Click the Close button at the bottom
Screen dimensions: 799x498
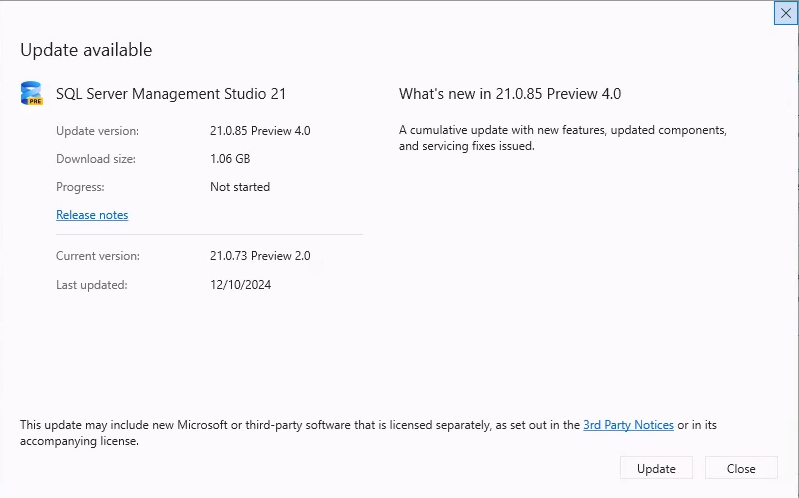coord(741,468)
